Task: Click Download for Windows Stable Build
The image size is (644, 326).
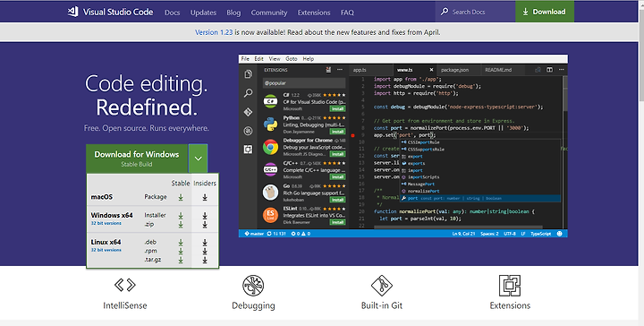Action: (x=137, y=159)
